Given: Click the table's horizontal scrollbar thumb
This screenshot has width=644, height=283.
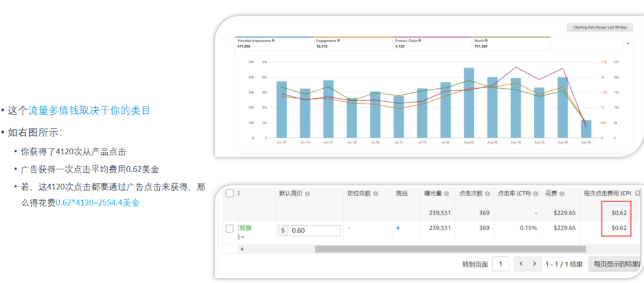Looking at the screenshot, I should (x=450, y=249).
